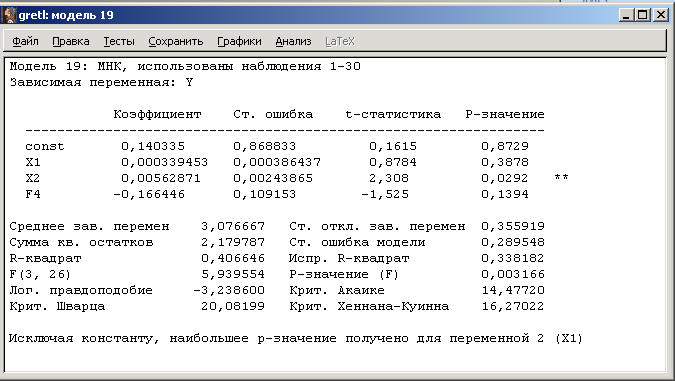Click X2 standard error 0,00243865
This screenshot has height=381, width=675.
click(273, 178)
